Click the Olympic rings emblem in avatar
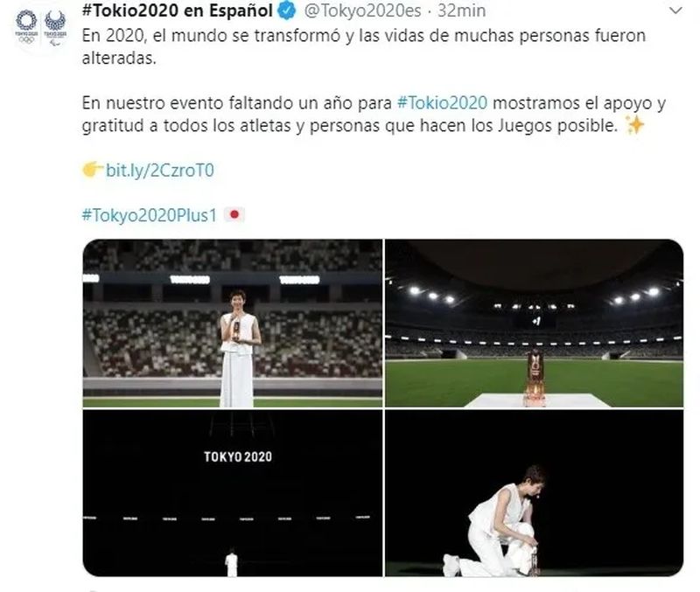Image resolution: width=700 pixels, height=592 pixels. tap(26, 27)
